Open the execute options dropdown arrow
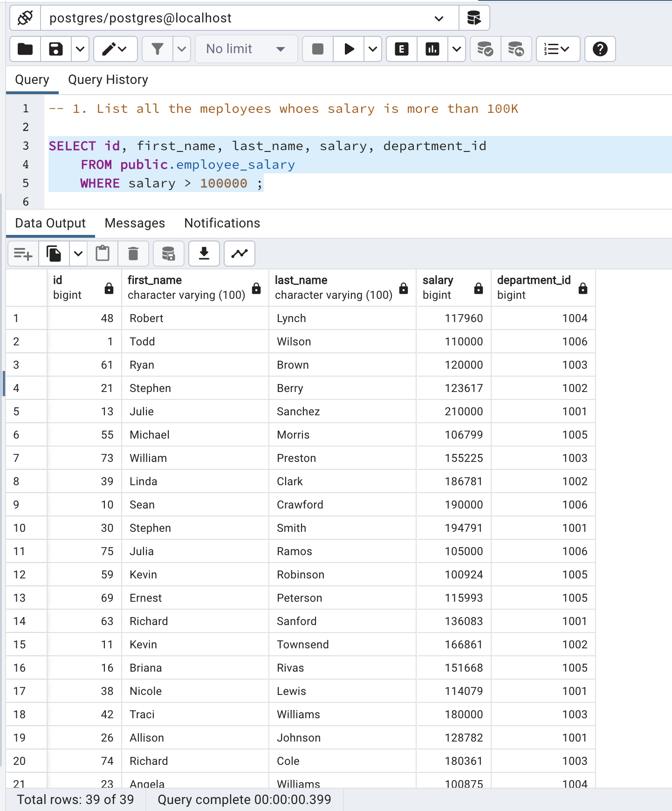Viewport: 672px width, 811px height. point(373,49)
